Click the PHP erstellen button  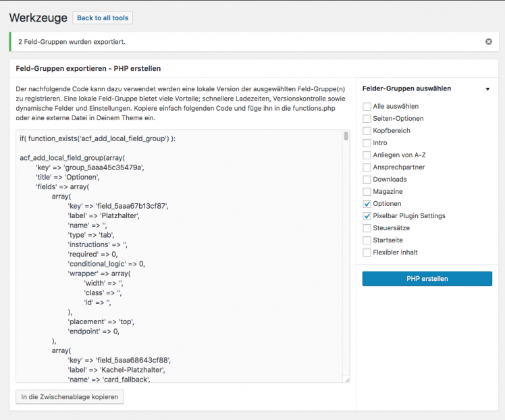tap(427, 279)
